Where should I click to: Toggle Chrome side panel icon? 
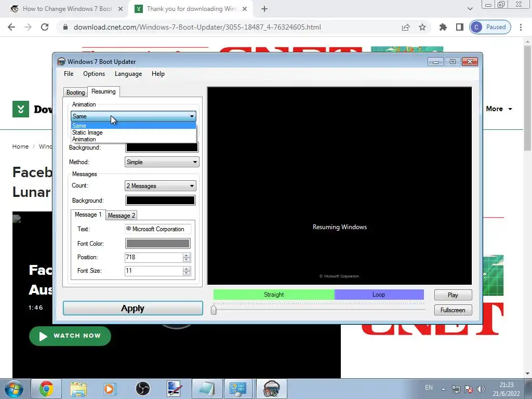[x=459, y=27]
